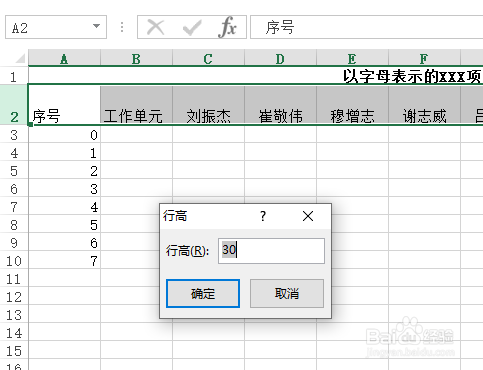This screenshot has height=370, width=483.
Task: Click the 确定 button in the dialog
Action: 203,293
